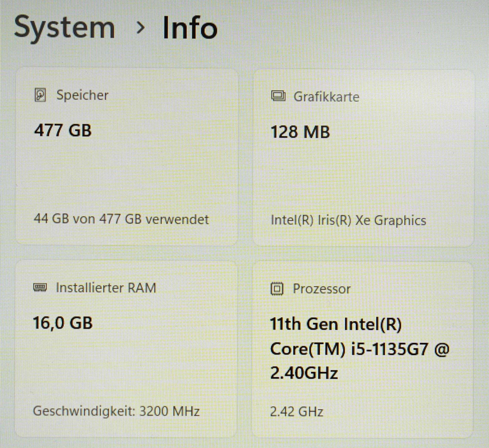Click the 477 GB storage value

tap(63, 130)
